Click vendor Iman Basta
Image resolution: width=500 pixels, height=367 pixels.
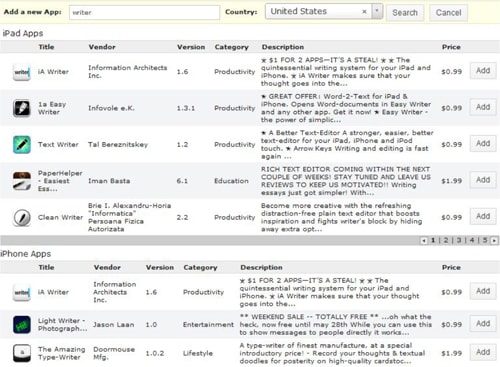pyautogui.click(x=109, y=181)
